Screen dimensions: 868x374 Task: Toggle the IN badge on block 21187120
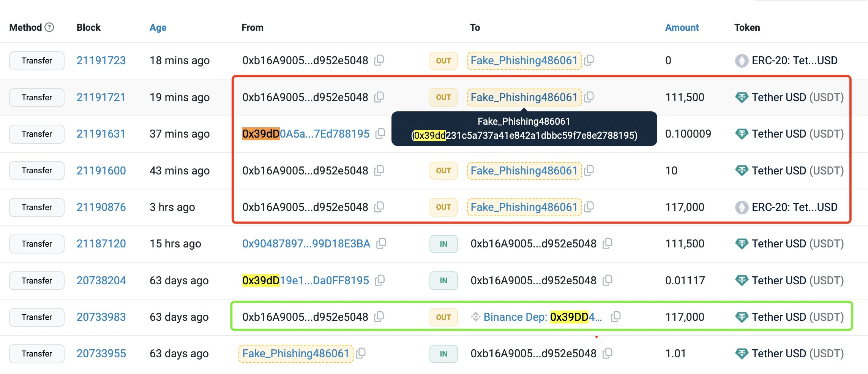pyautogui.click(x=443, y=244)
